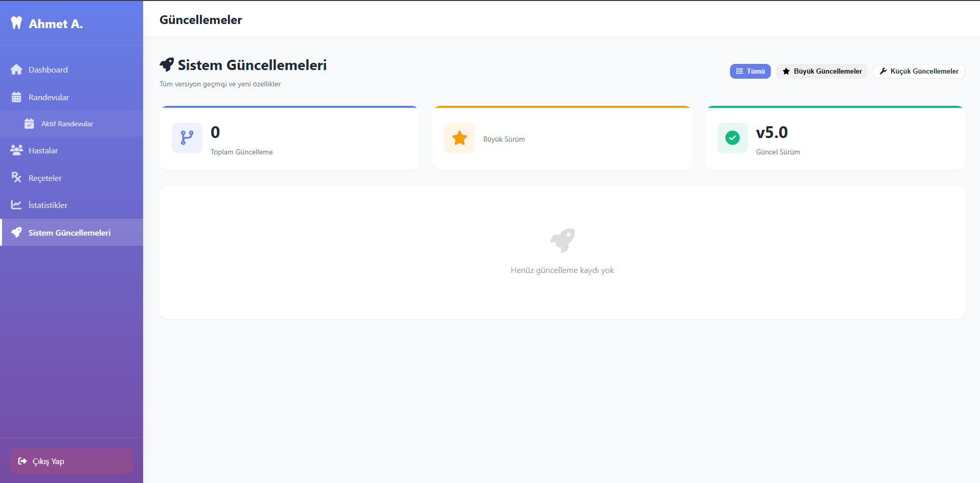Click the home icon next to Dashboard

coord(16,70)
